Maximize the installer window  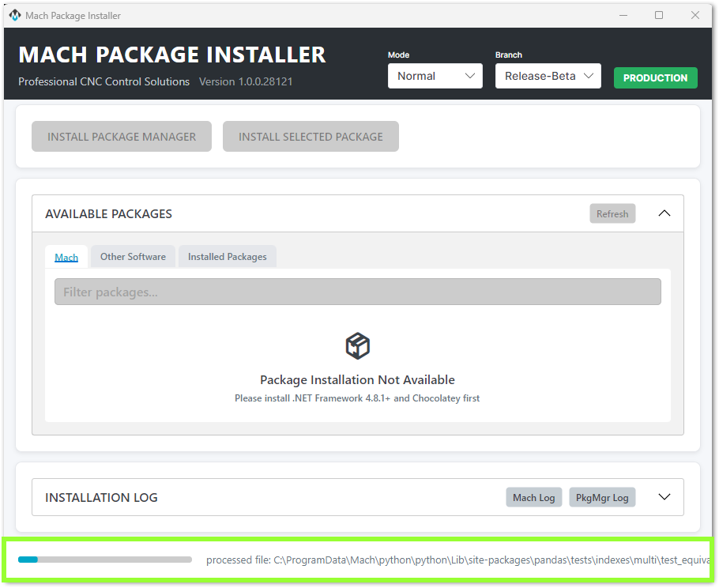pos(659,15)
